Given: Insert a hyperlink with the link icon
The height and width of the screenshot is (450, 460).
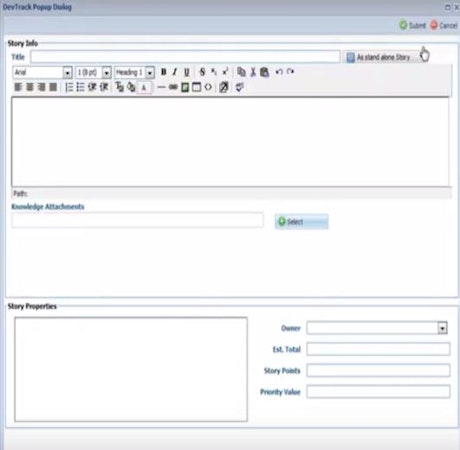Looking at the screenshot, I should [x=173, y=87].
